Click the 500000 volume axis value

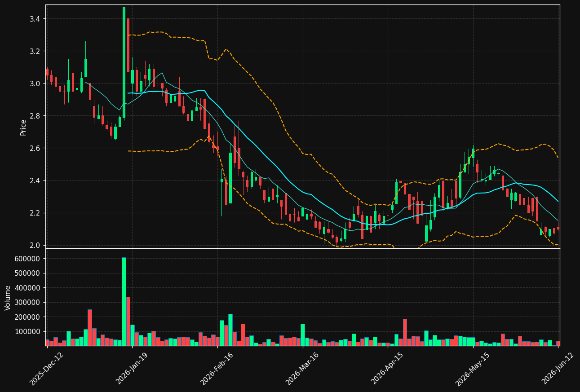[28, 273]
